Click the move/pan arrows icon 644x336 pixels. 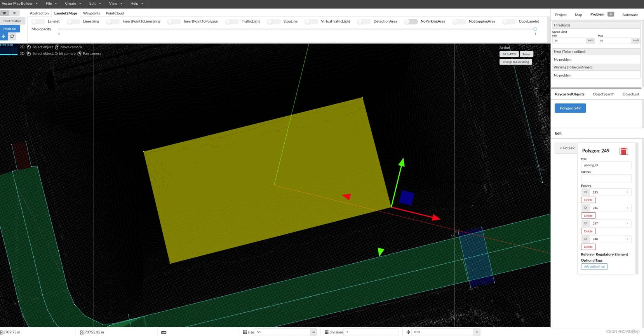pos(4,36)
